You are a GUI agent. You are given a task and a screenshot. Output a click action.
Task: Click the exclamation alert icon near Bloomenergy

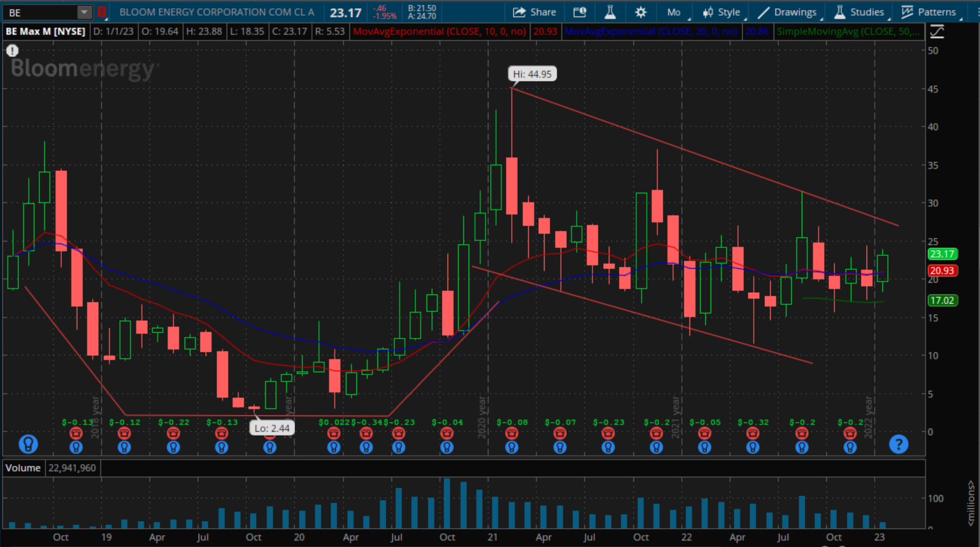coord(12,51)
